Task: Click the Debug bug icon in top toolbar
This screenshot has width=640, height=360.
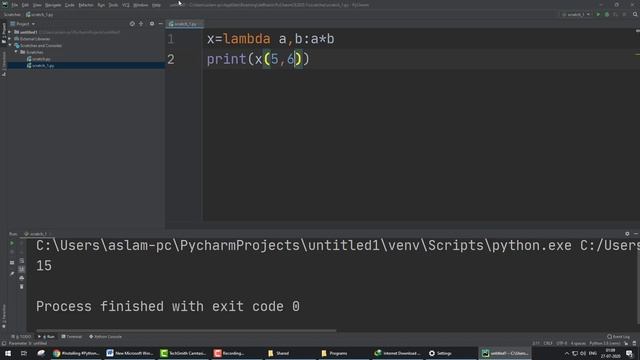Action: point(607,15)
